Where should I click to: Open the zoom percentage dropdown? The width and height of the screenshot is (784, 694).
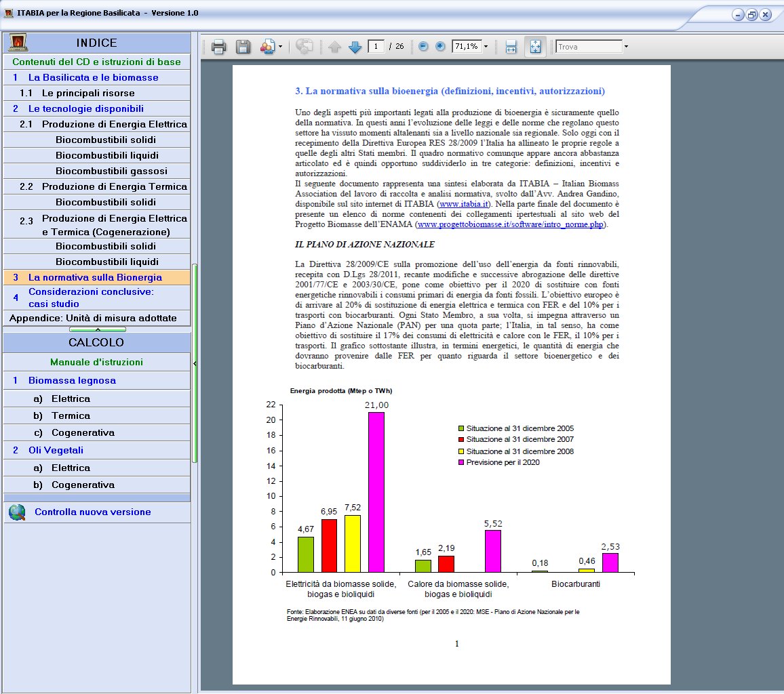pos(486,47)
